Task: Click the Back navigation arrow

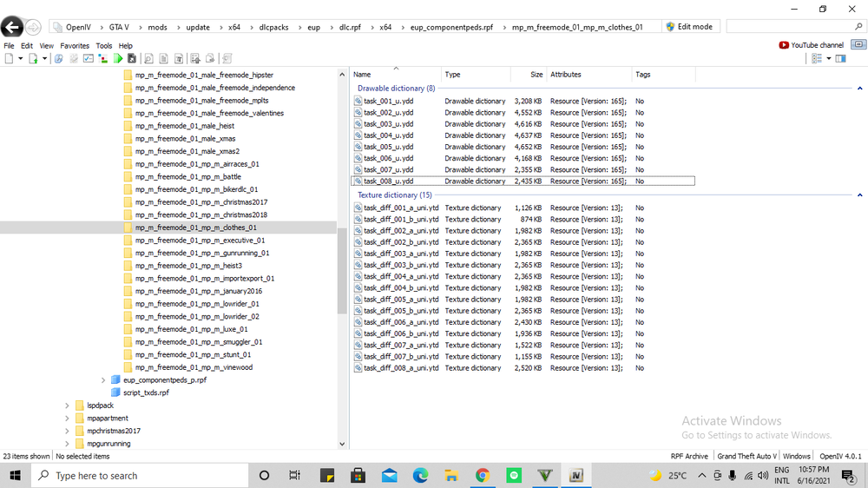Action: click(x=11, y=27)
